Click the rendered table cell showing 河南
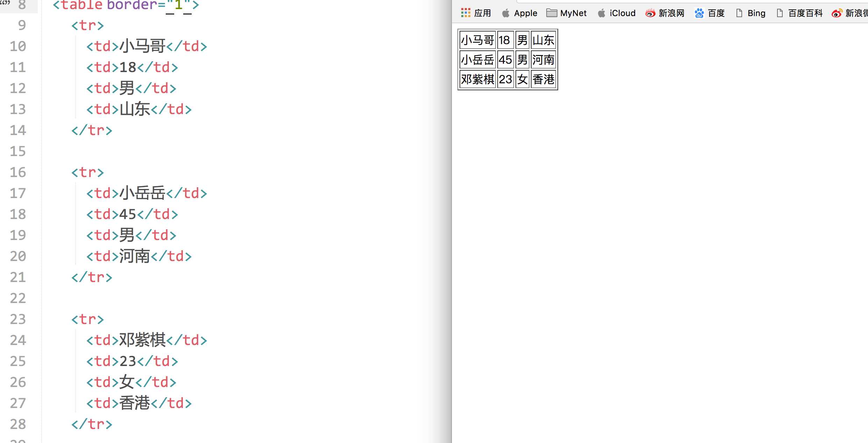Screen dimensions: 868x443 [x=542, y=60]
